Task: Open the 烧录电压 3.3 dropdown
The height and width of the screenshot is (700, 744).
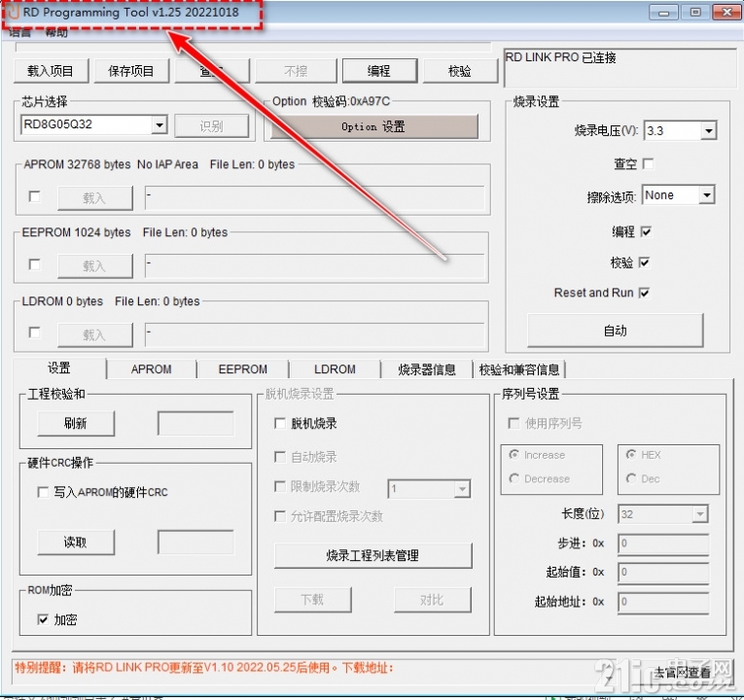Action: point(708,131)
